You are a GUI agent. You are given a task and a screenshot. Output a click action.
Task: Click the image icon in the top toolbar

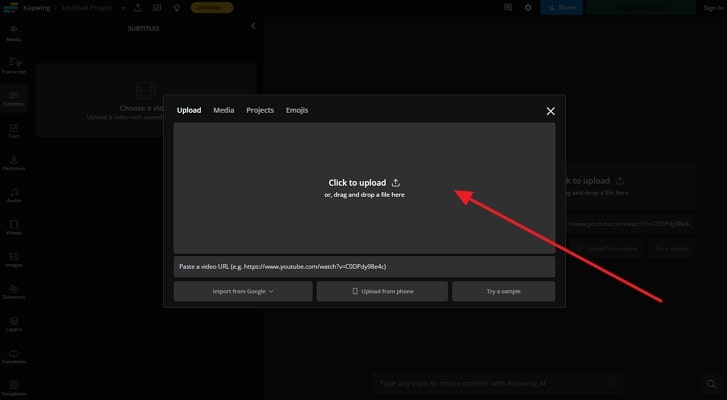coord(157,8)
